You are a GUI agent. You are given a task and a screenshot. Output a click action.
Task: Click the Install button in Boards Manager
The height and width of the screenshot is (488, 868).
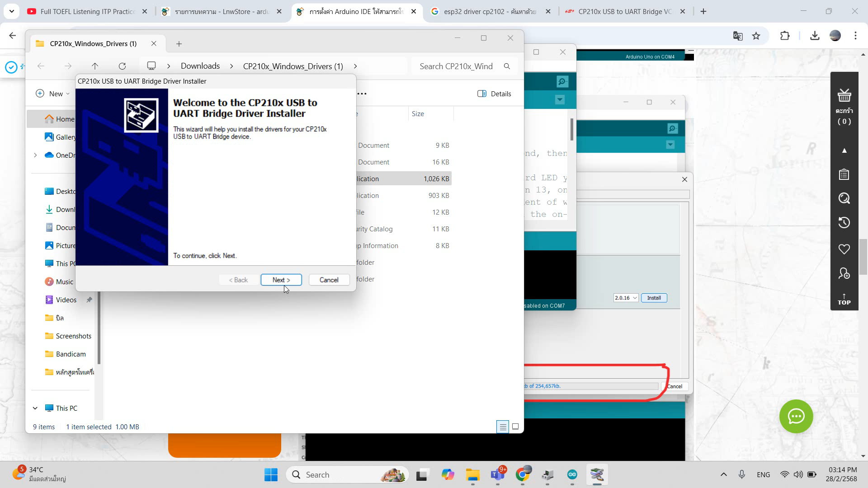click(654, 298)
